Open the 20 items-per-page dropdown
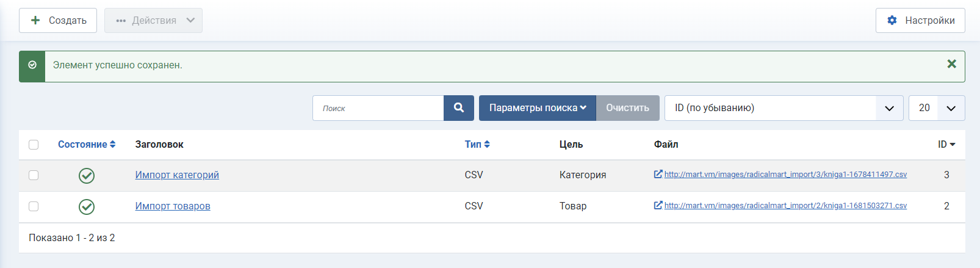 coord(937,108)
